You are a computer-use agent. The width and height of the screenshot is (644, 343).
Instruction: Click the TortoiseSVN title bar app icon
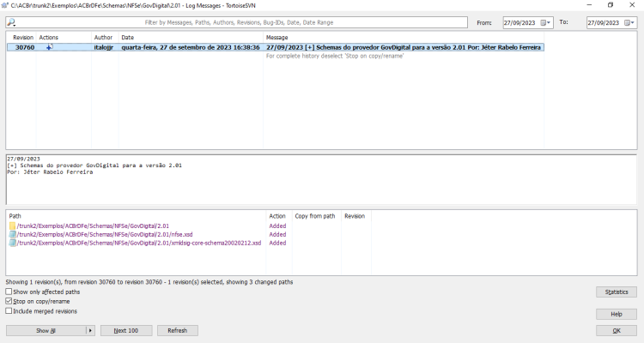point(5,5)
